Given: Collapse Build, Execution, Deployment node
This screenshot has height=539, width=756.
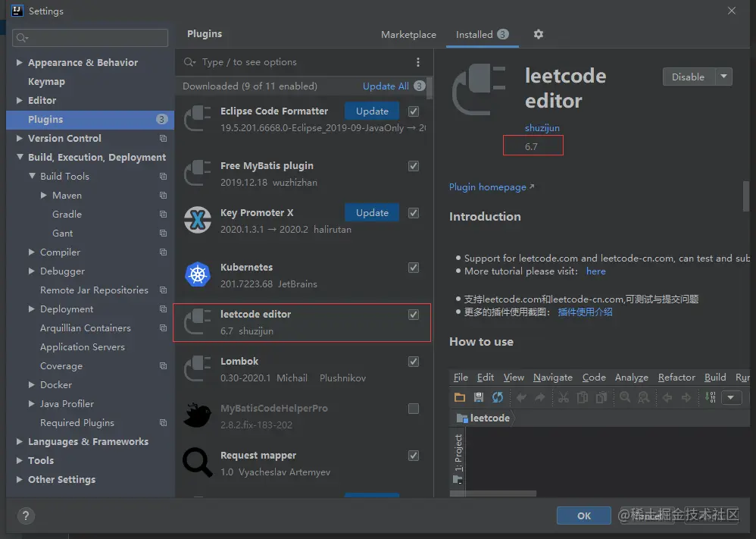Looking at the screenshot, I should [x=20, y=157].
